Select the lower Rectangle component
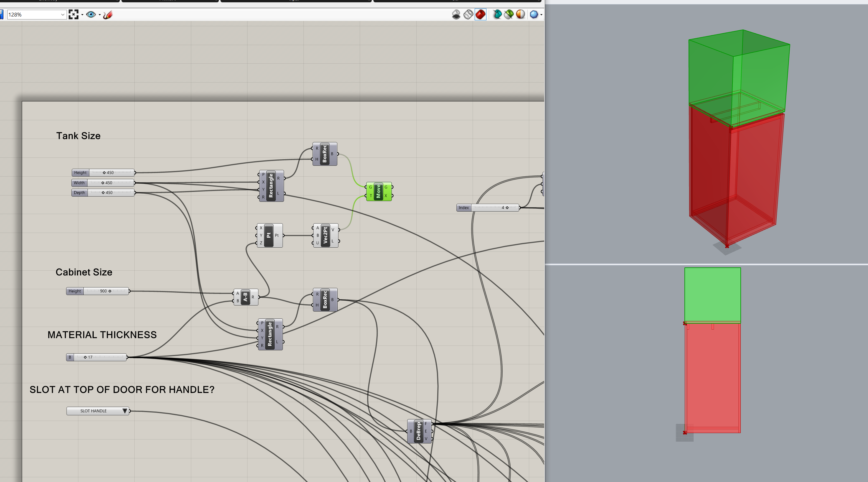Screen dimensions: 868x482 (270, 334)
